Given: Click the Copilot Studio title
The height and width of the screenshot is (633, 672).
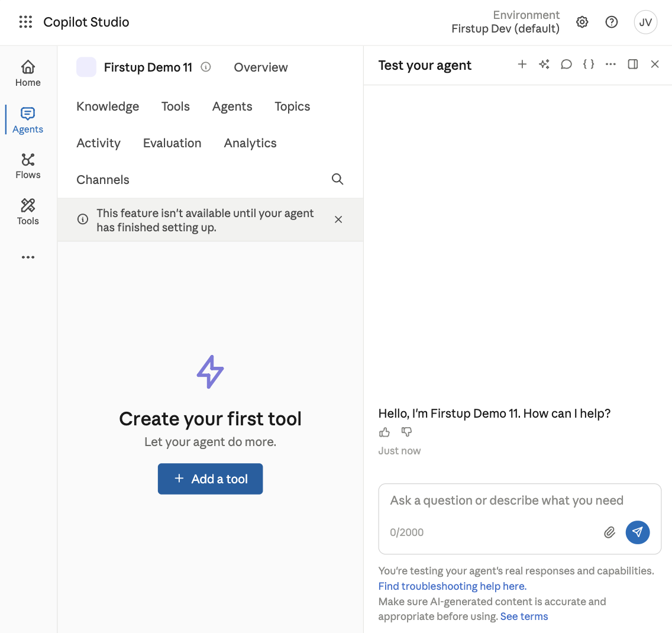Looking at the screenshot, I should 86,22.
